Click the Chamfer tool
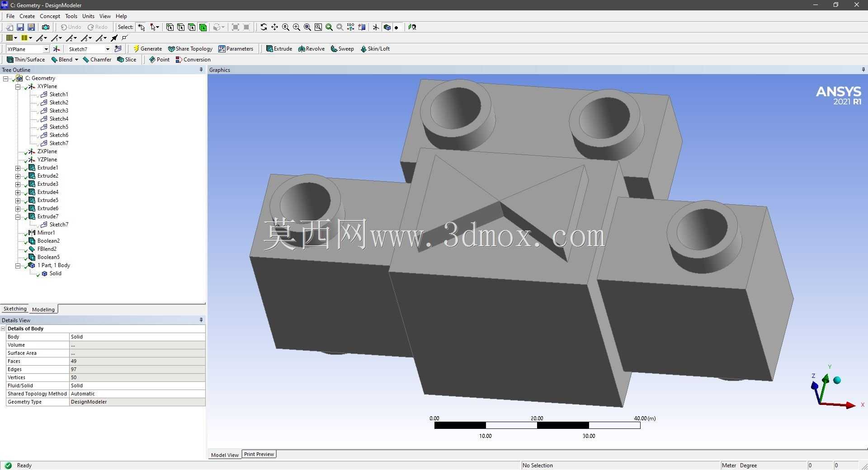Image resolution: width=868 pixels, height=470 pixels. coord(97,60)
